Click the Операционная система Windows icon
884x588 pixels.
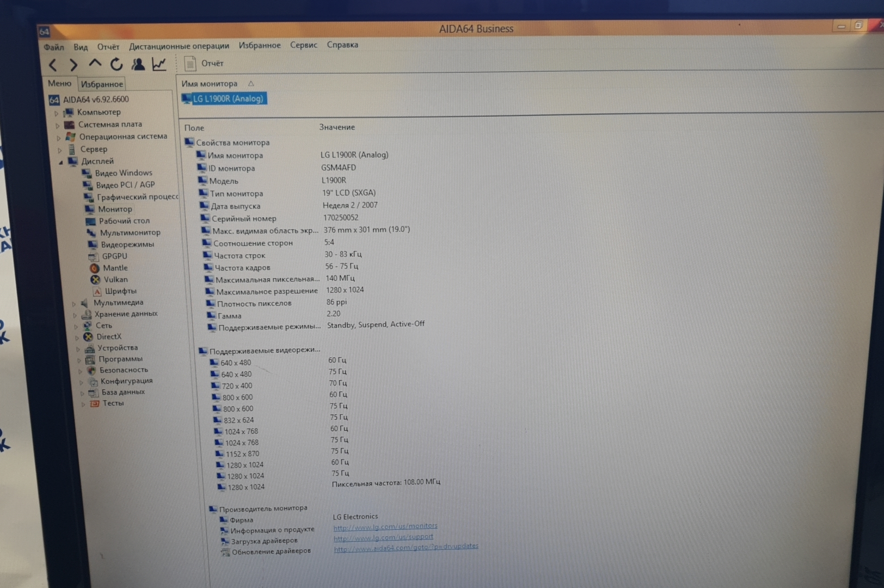click(x=71, y=137)
